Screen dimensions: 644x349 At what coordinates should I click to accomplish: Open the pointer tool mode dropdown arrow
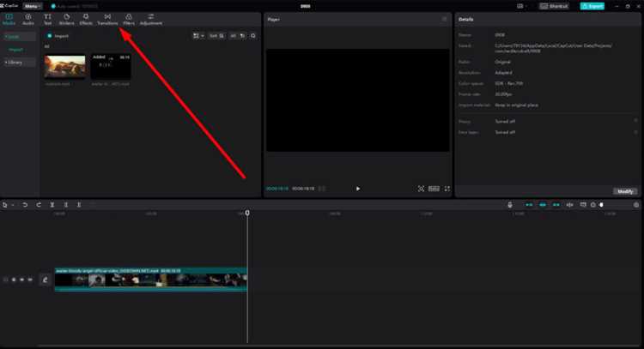[13, 205]
